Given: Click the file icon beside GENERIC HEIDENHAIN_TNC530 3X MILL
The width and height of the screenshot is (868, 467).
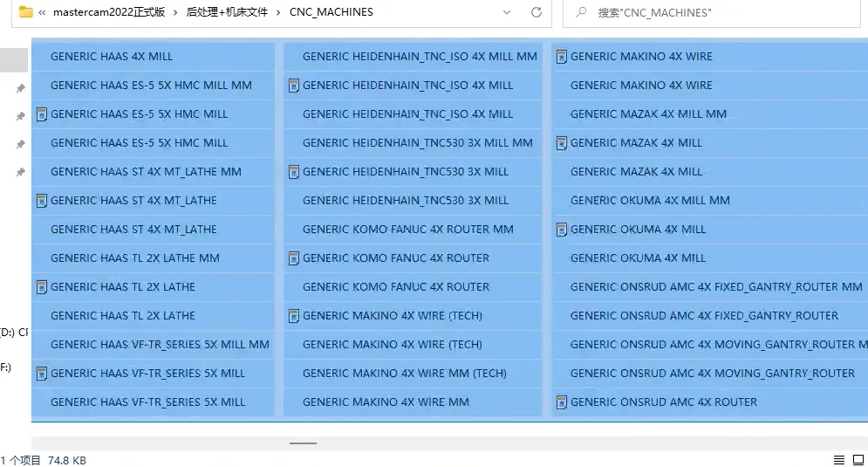Looking at the screenshot, I should point(294,172).
